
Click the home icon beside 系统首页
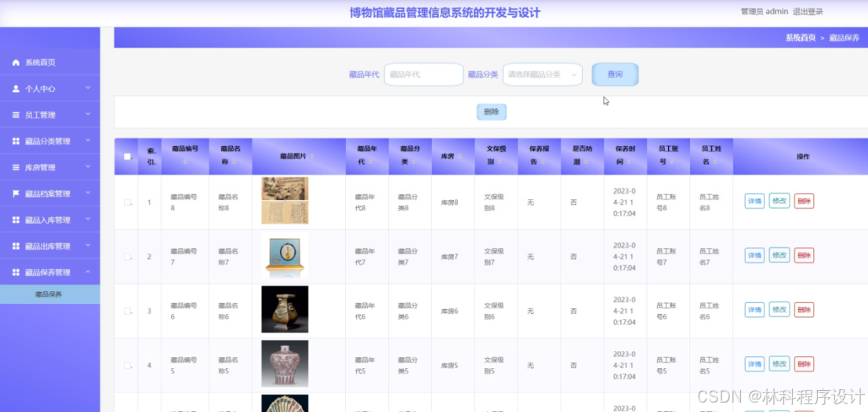click(x=16, y=63)
